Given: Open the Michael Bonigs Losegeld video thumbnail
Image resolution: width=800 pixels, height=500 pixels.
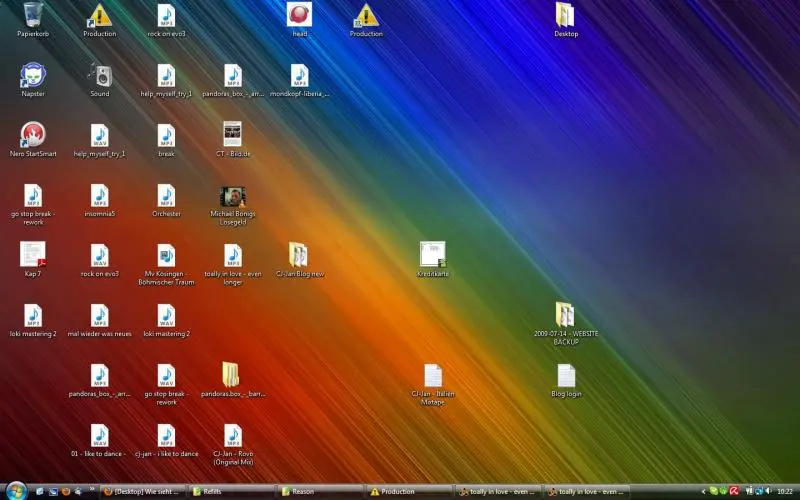Looking at the screenshot, I should click(x=232, y=196).
